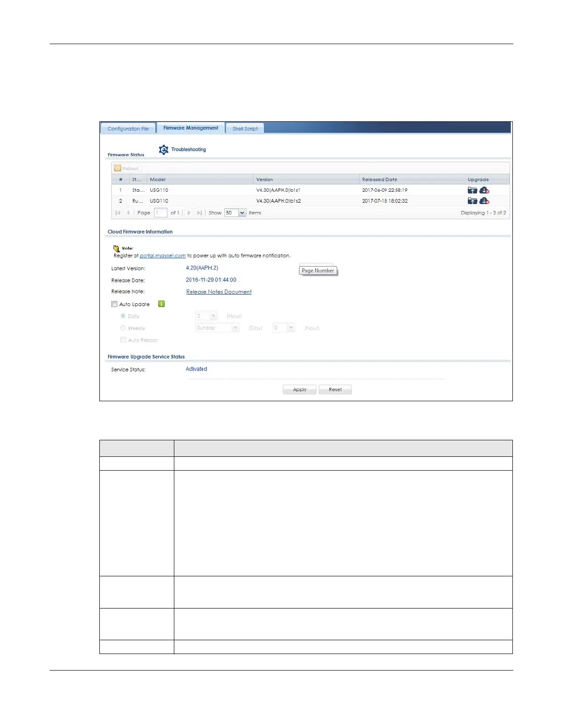Upload local firmware for row 2 (b1s2)
The height and width of the screenshot is (728, 563).
click(472, 201)
